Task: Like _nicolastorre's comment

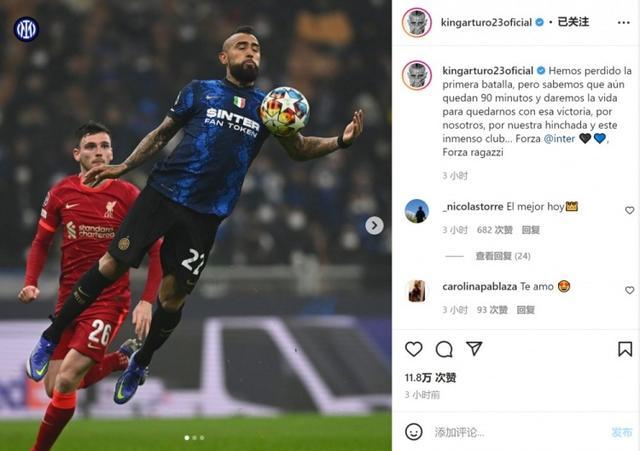Action: click(x=629, y=210)
